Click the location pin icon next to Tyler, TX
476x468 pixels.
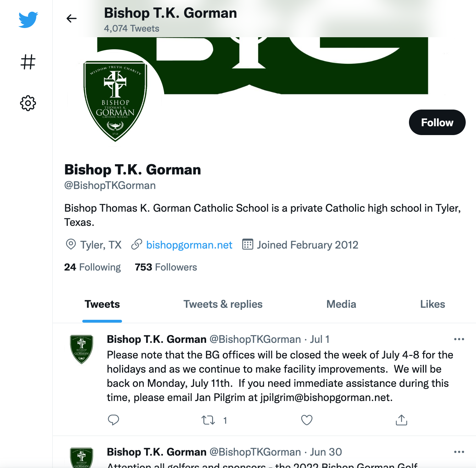(x=70, y=245)
